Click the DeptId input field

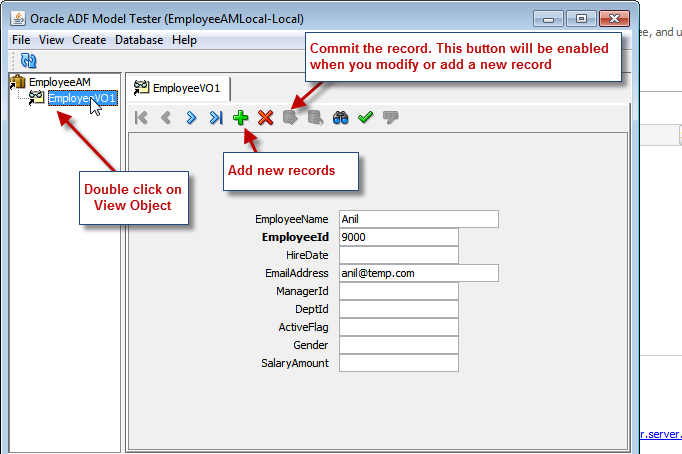point(399,309)
